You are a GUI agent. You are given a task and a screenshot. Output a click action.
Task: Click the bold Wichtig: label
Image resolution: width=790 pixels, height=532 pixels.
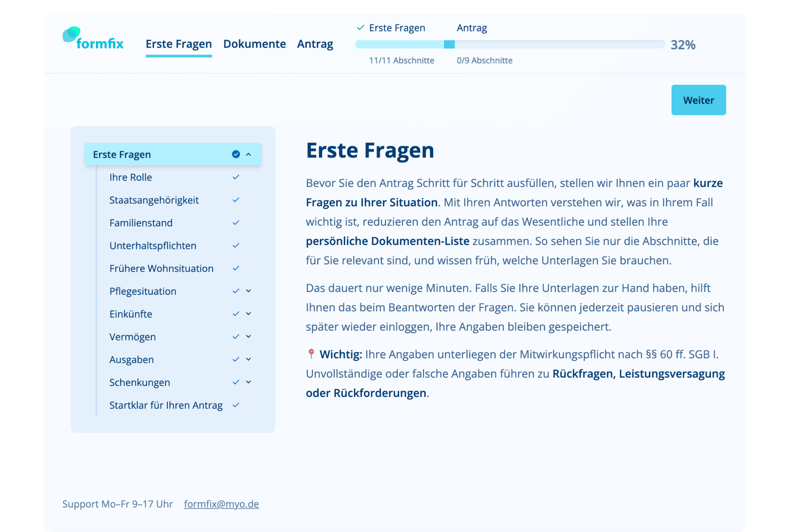340,354
